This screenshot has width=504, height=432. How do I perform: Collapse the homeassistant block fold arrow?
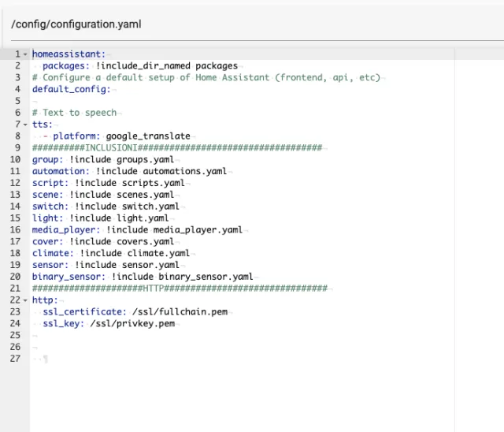coord(25,54)
